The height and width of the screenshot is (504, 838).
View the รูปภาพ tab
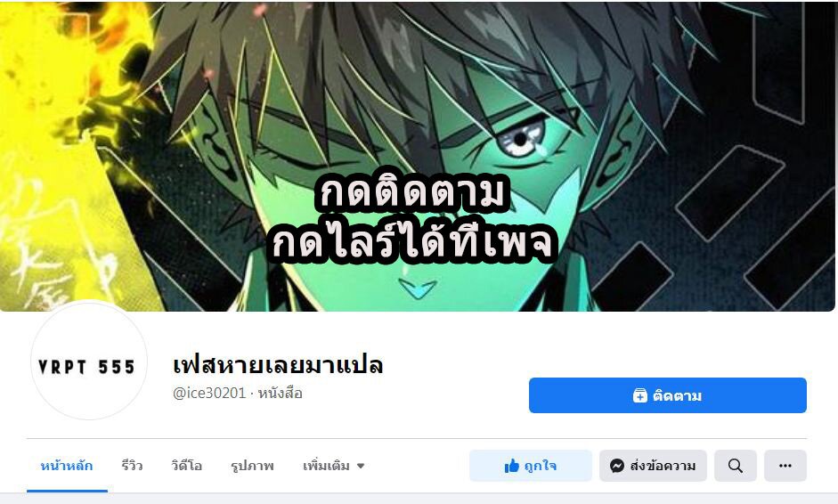pyautogui.click(x=252, y=466)
